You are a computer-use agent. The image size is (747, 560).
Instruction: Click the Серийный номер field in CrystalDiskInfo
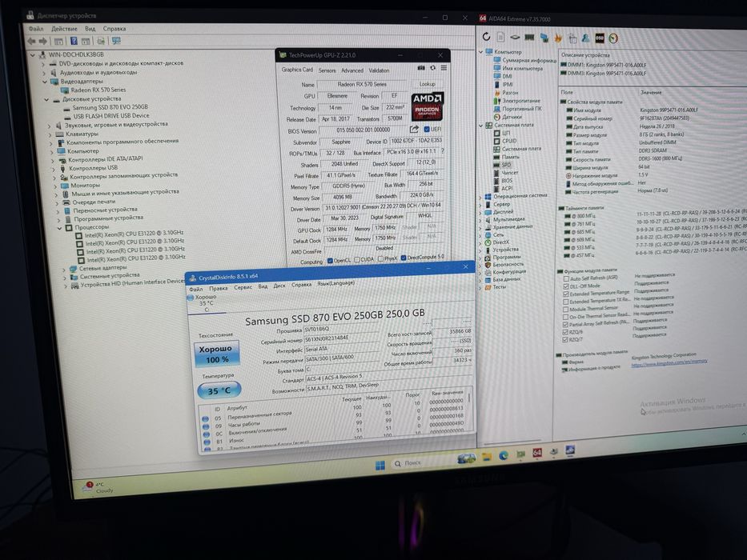341,338
